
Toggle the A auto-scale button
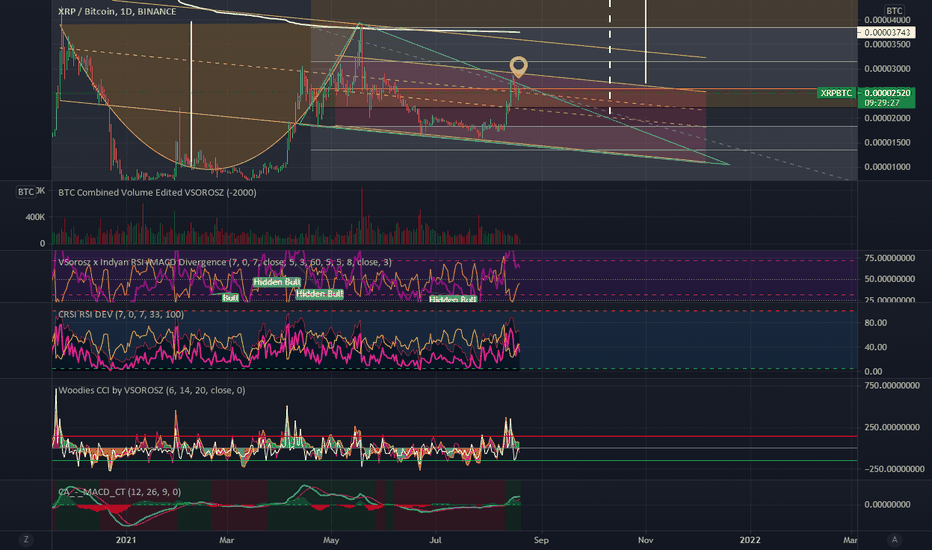895,540
